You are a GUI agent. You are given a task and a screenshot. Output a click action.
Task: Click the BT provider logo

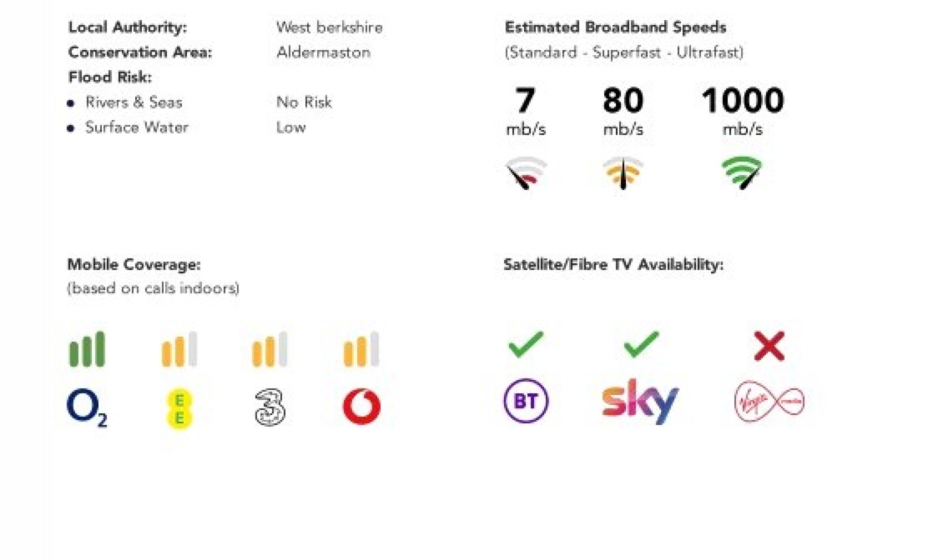[x=526, y=401]
